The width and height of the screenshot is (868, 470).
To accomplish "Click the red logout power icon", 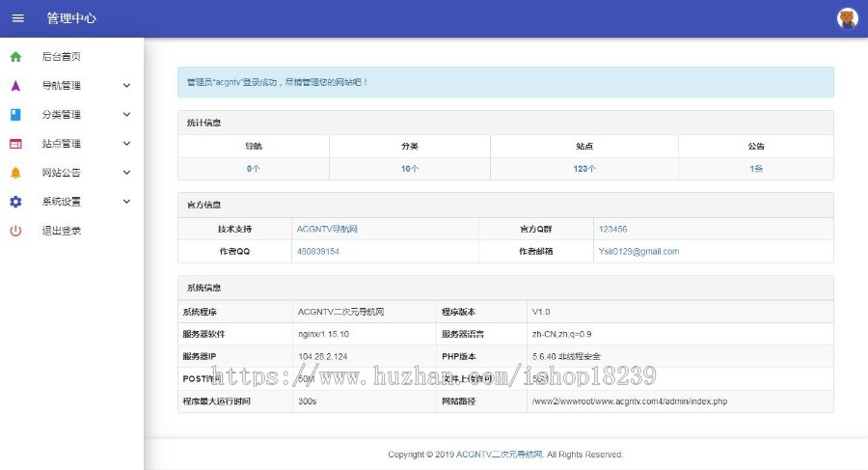I will pos(15,231).
